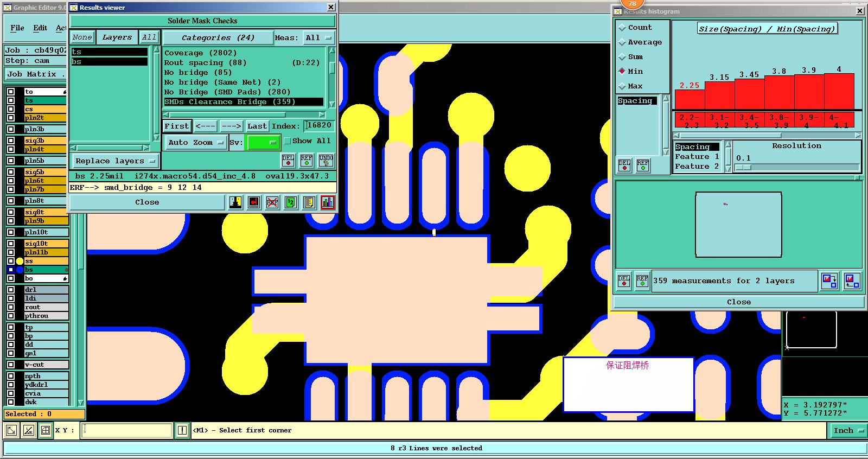Open Replace layers dropdown

pos(115,161)
